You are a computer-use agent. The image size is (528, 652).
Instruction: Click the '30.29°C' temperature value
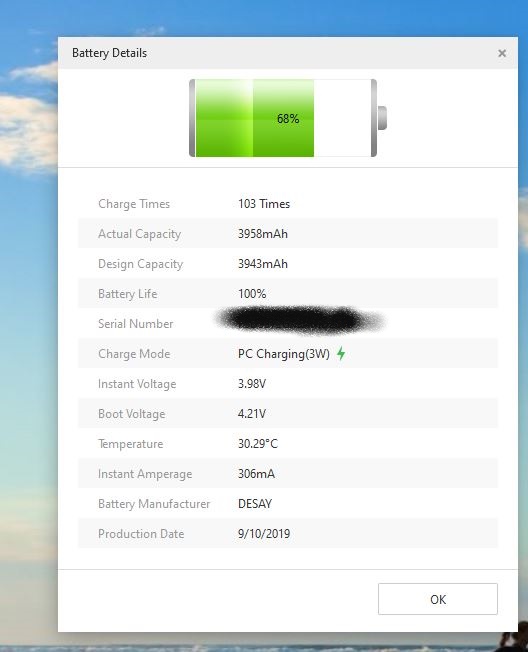click(x=258, y=444)
